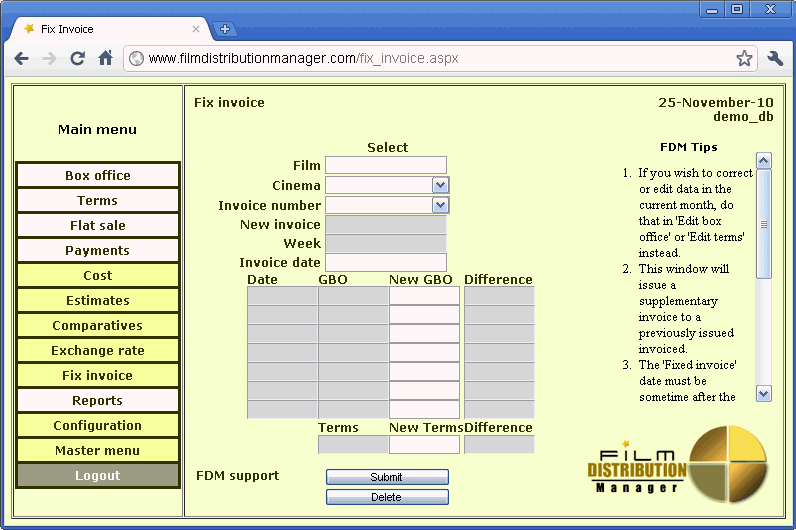Reload the page with refresh icon
This screenshot has height=530, width=796.
tap(77, 58)
